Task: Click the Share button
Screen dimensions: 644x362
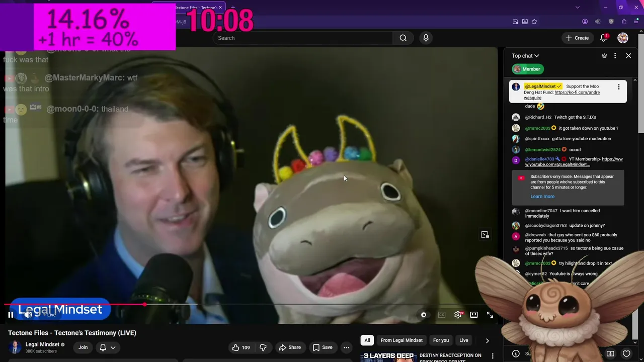Action: (x=290, y=347)
